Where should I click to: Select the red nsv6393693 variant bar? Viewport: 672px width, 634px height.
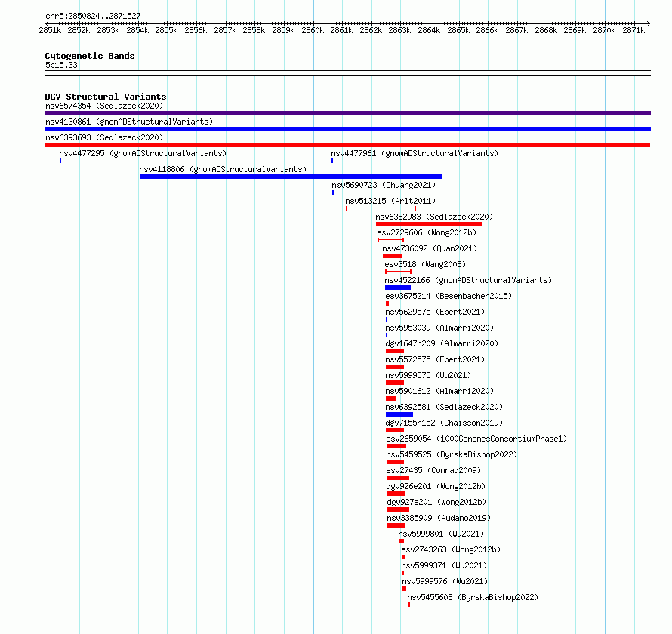tap(347, 145)
